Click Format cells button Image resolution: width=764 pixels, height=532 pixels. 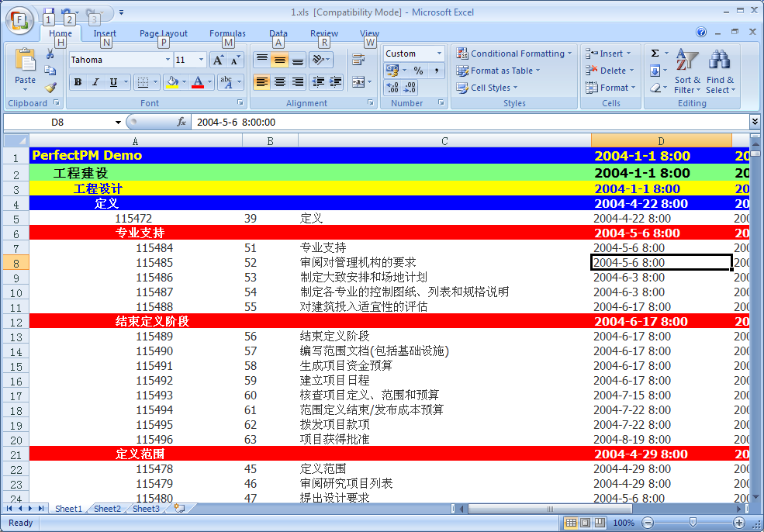(x=610, y=88)
